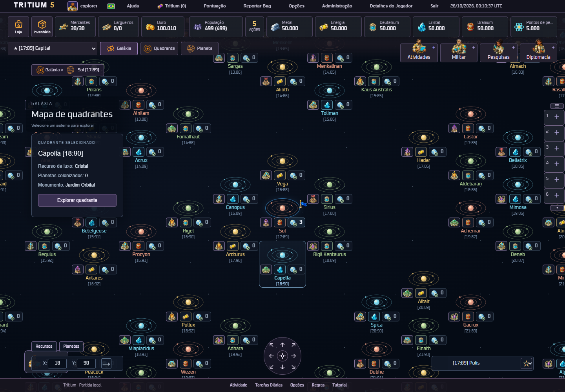Pan the map diagonally down-left
Screen dimensions: 565x392
(272, 367)
